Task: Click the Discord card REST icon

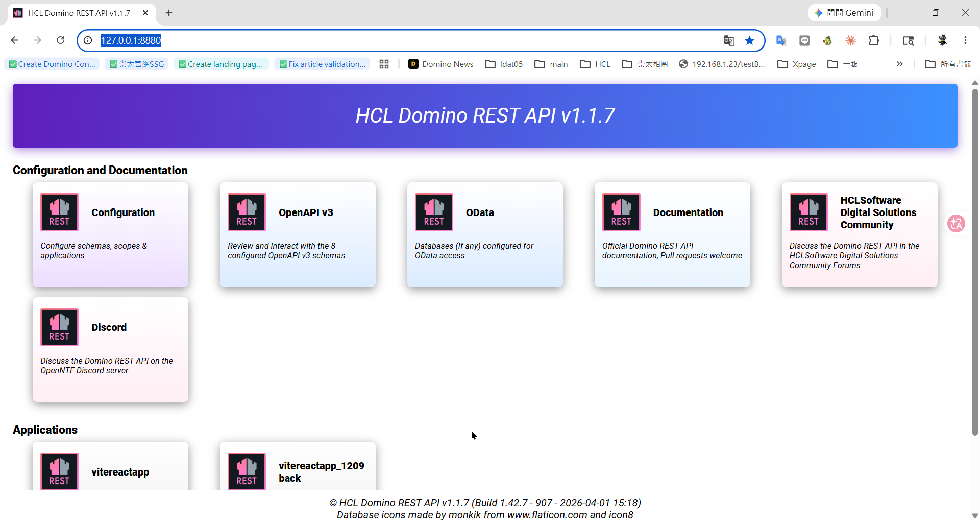Action: (59, 327)
